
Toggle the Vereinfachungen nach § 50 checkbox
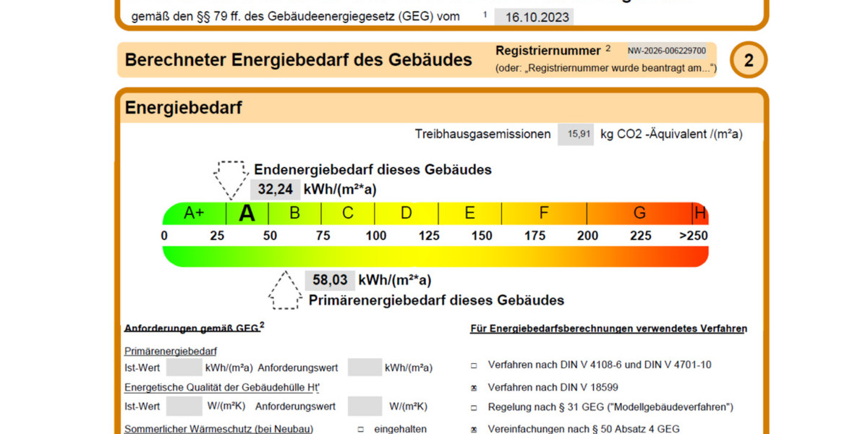[x=474, y=430]
